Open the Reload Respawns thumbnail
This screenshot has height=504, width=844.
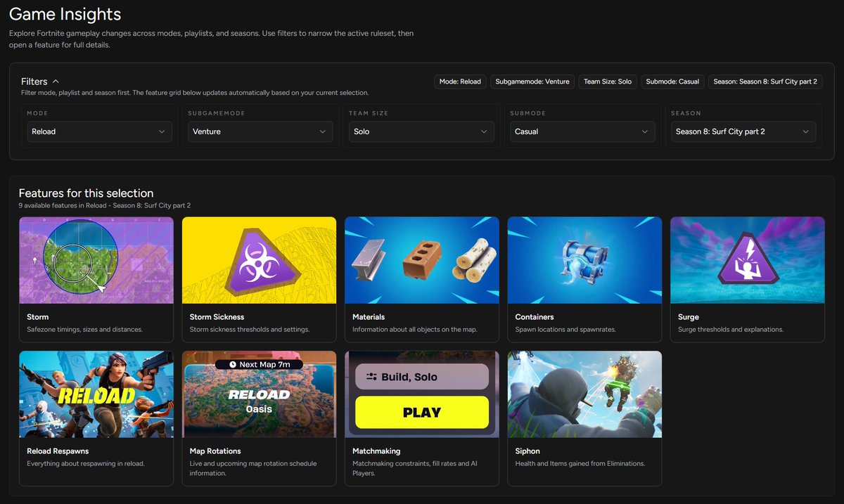tap(96, 394)
